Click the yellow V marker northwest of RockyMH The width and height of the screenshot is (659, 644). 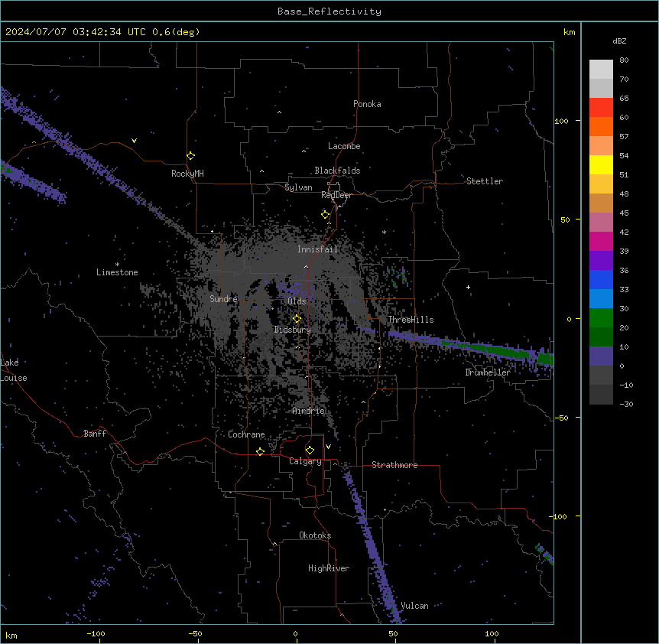click(x=134, y=141)
